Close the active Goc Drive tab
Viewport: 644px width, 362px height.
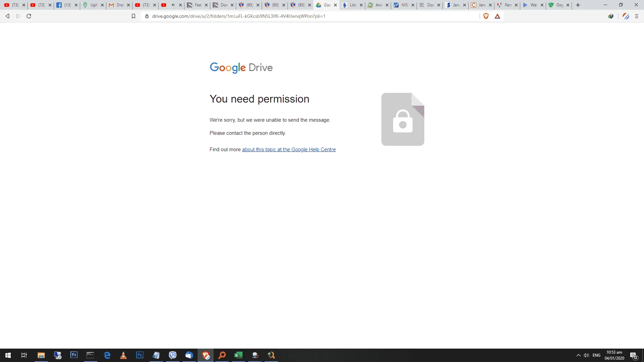point(335,5)
